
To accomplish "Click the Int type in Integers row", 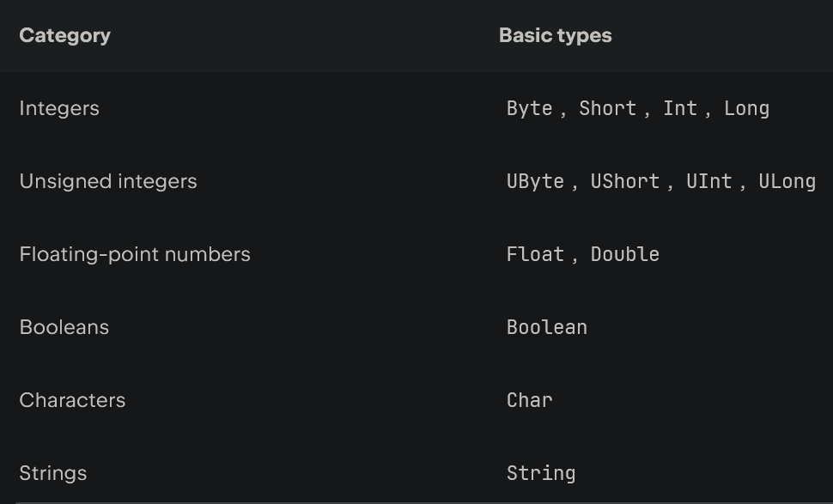I will [679, 108].
